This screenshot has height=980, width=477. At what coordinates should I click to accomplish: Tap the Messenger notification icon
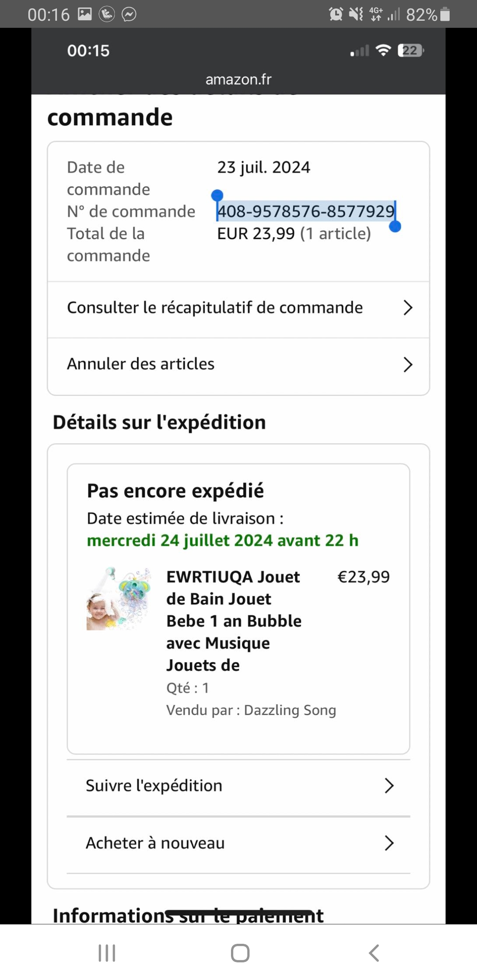[129, 15]
